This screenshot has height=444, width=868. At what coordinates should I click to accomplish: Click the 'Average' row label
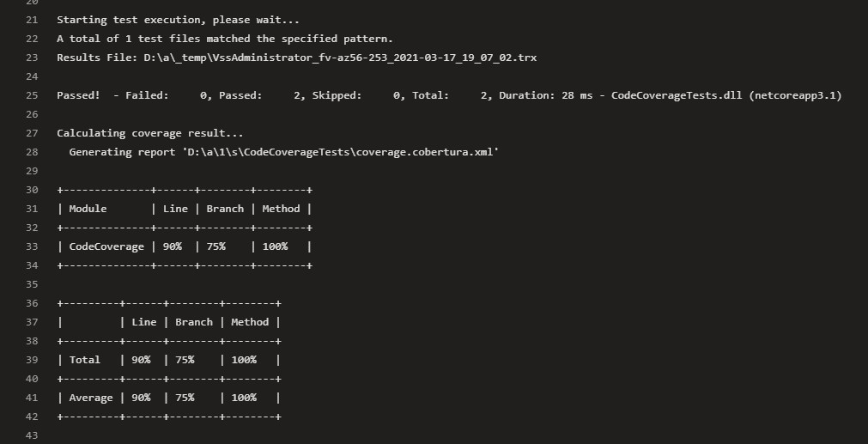(91, 398)
